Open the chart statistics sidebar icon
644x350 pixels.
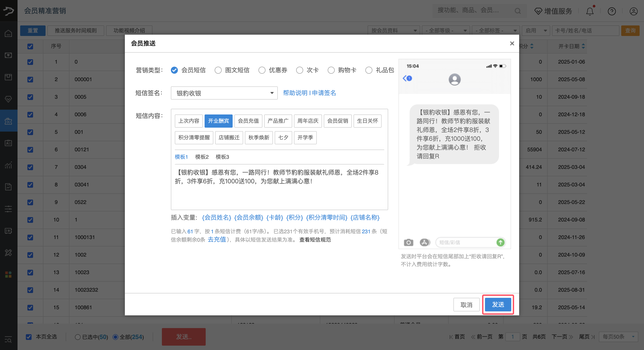click(x=8, y=165)
